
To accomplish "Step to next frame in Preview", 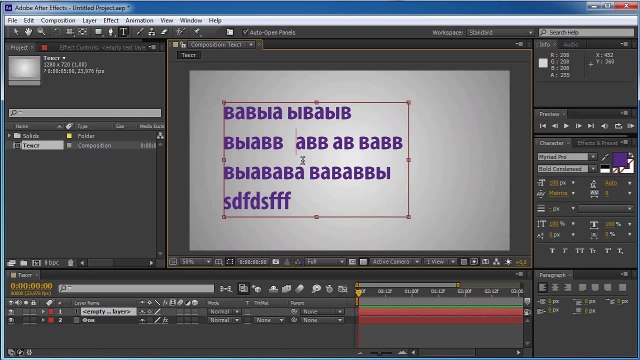I will 578,126.
